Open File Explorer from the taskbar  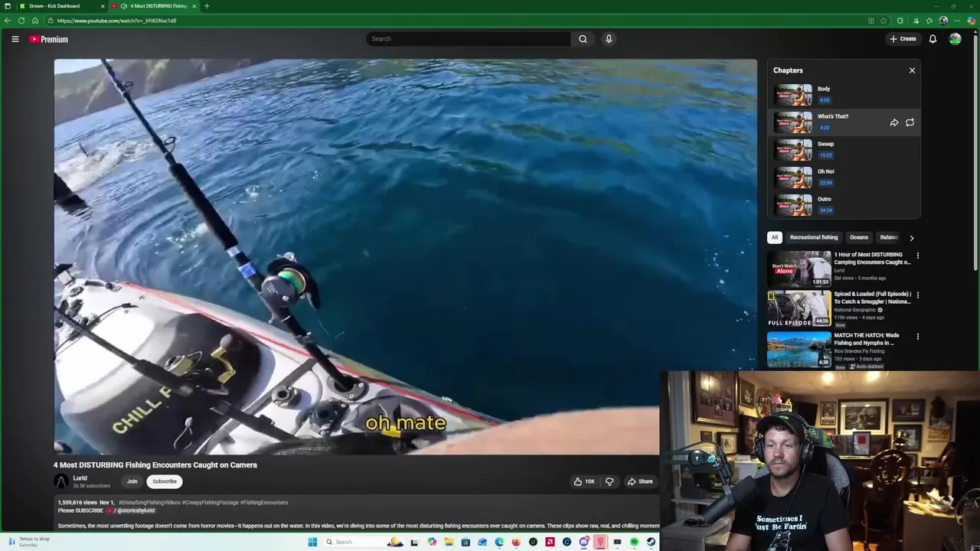(449, 542)
